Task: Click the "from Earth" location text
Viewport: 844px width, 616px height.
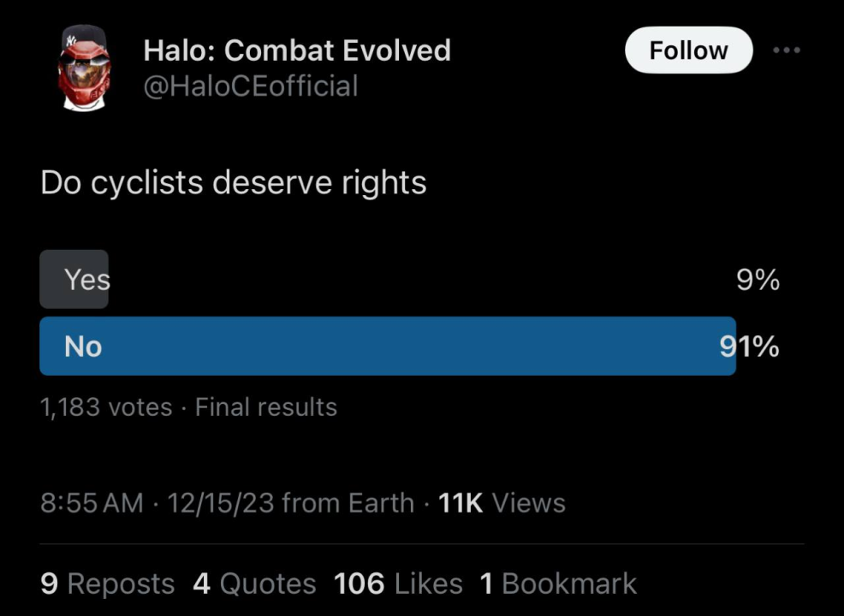Action: pos(348,502)
